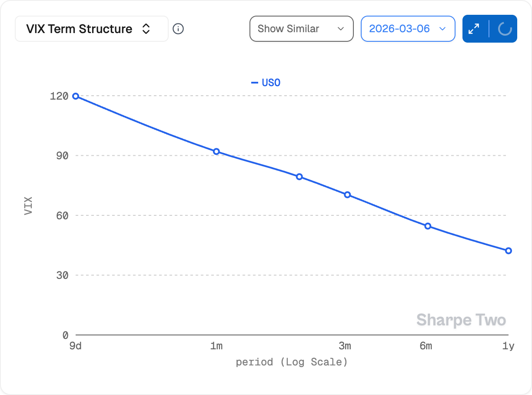Click the chevron arrow in Show Similar
This screenshot has width=532, height=395.
pos(340,29)
